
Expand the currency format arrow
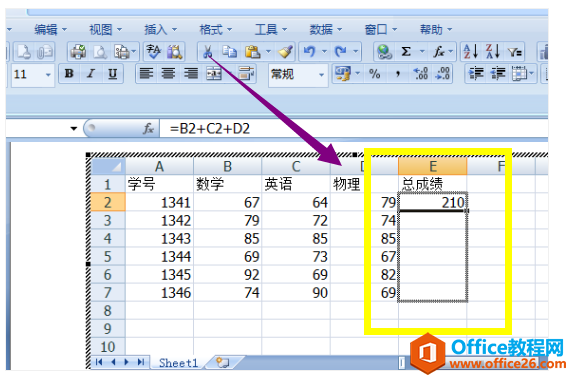[x=358, y=74]
